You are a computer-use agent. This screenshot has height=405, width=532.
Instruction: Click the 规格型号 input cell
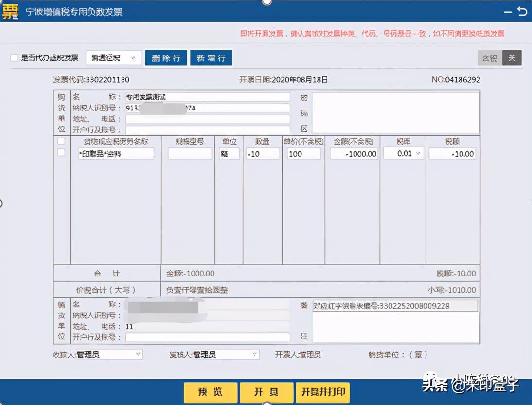pyautogui.click(x=190, y=154)
